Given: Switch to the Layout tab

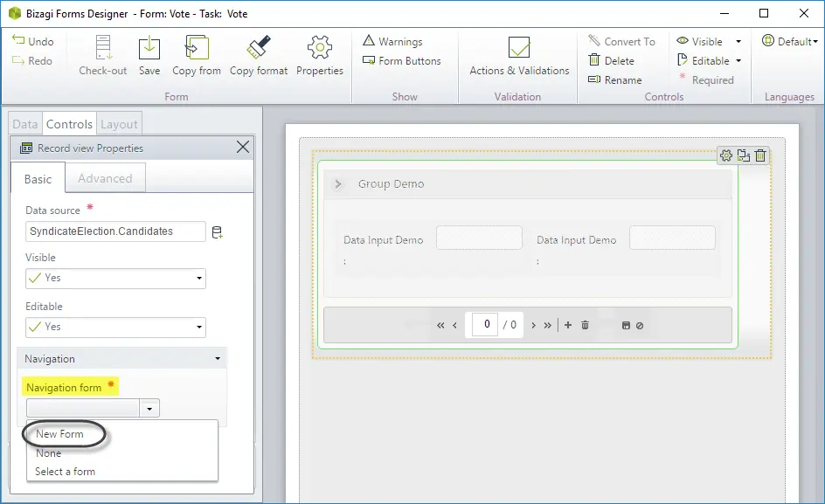Looking at the screenshot, I should click(119, 124).
